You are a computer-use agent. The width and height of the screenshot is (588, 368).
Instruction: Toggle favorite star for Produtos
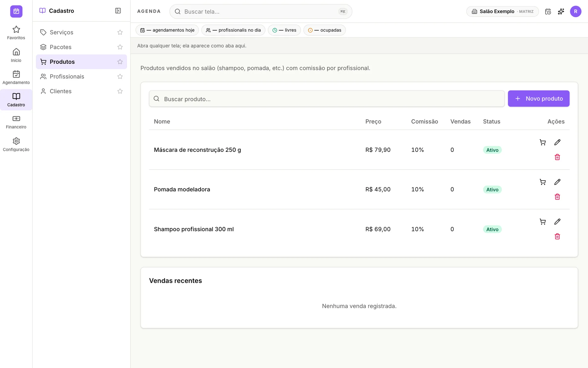point(120,62)
